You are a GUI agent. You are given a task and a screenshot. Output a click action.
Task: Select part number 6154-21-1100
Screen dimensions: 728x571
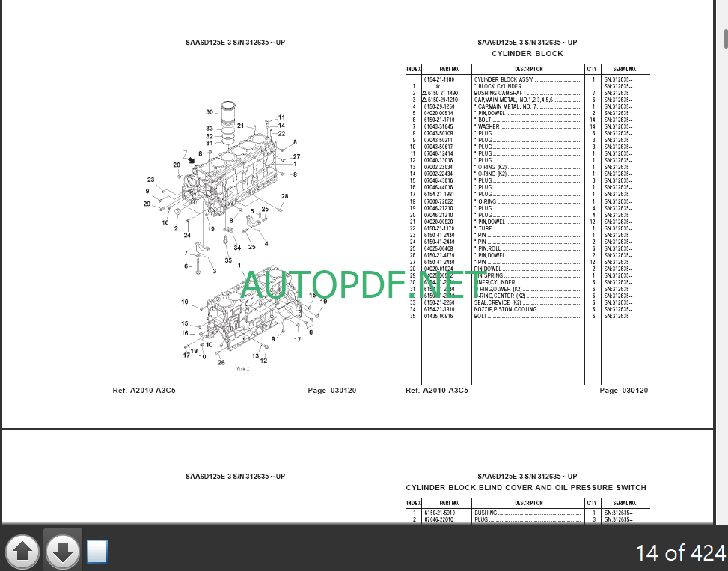439,79
